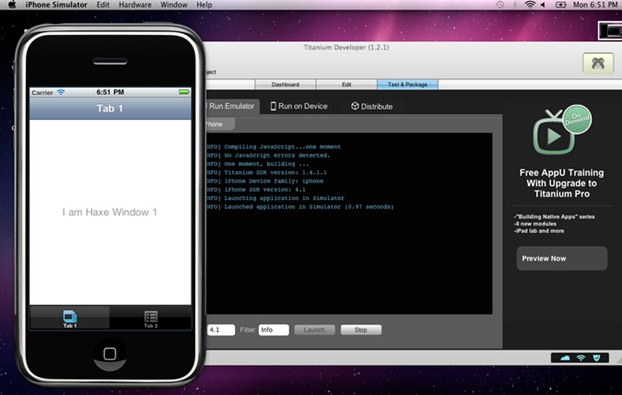Click the console line iPhone Device family: iphone
Viewport: 622px width, 395px height.
click(x=265, y=181)
